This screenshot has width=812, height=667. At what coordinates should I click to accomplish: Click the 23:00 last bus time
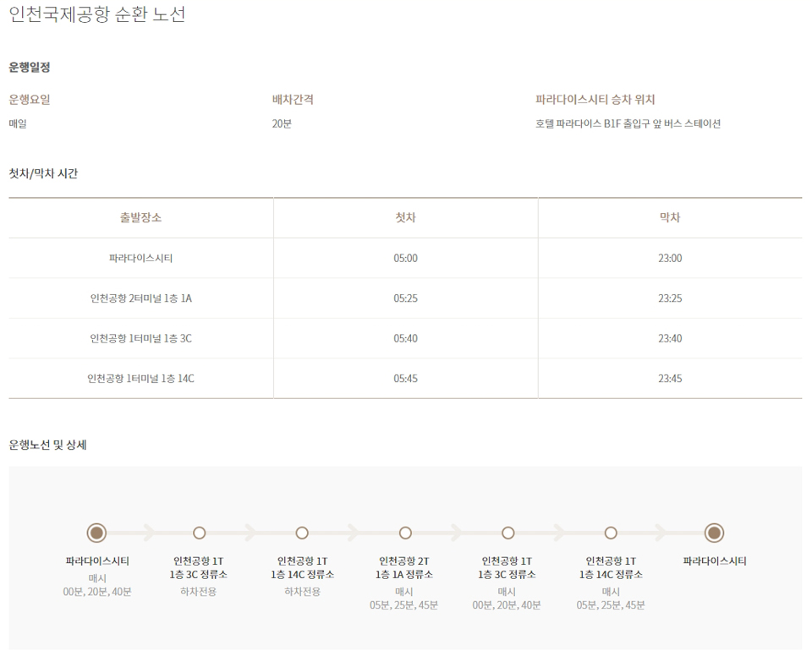pos(670,259)
